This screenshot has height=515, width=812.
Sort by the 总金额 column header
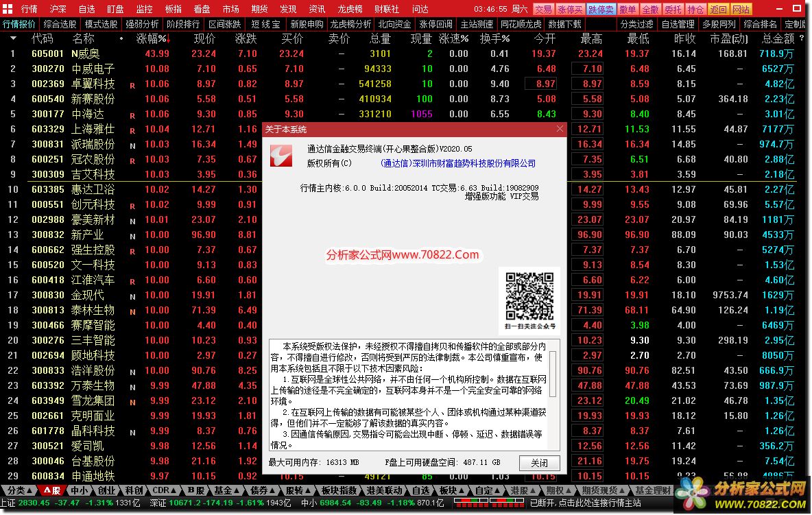pos(778,39)
